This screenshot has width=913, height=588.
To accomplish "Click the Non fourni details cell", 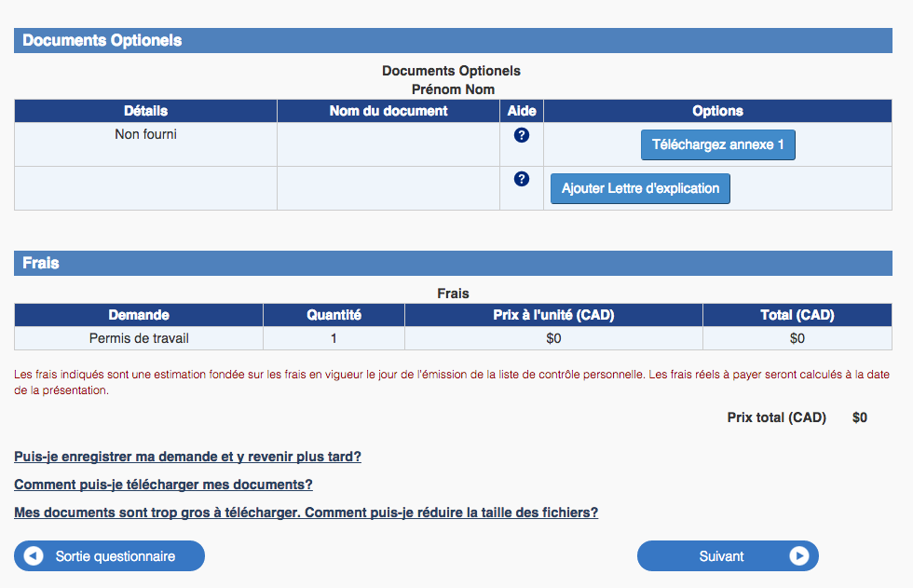I will click(x=145, y=134).
